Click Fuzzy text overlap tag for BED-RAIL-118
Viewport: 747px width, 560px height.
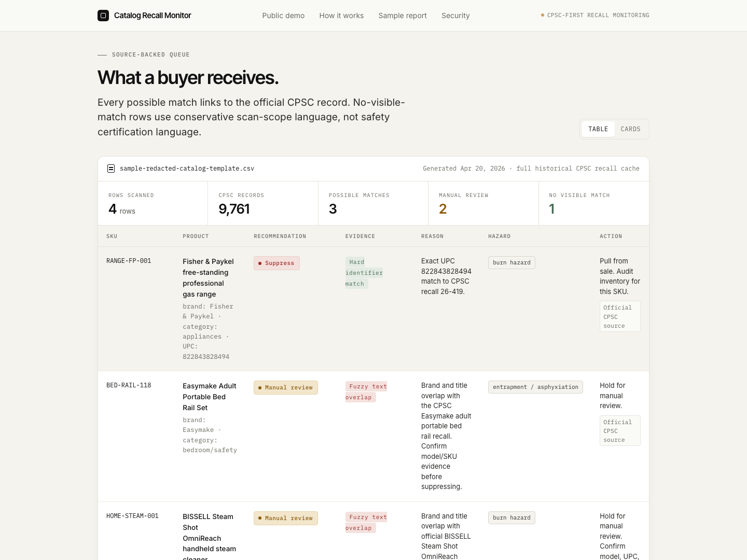pyautogui.click(x=366, y=392)
